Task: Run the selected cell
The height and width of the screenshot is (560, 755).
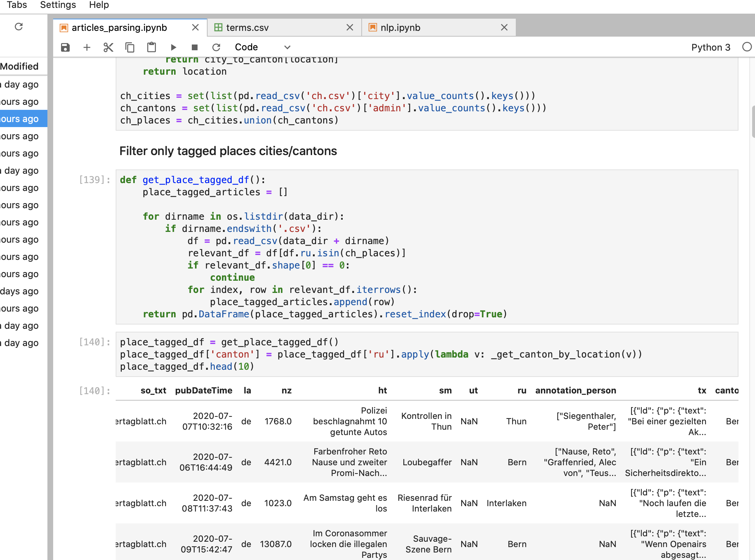Action: tap(173, 47)
